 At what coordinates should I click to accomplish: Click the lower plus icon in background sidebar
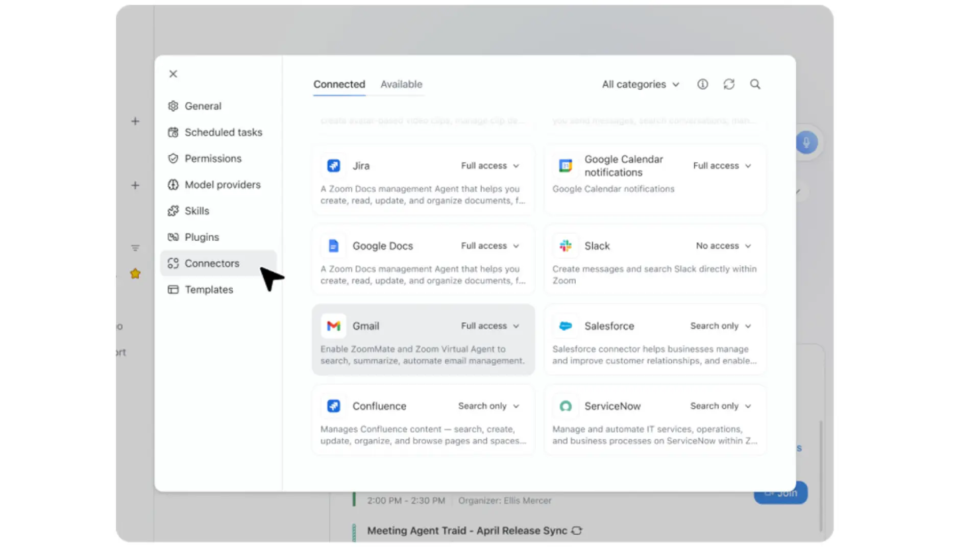pyautogui.click(x=135, y=186)
